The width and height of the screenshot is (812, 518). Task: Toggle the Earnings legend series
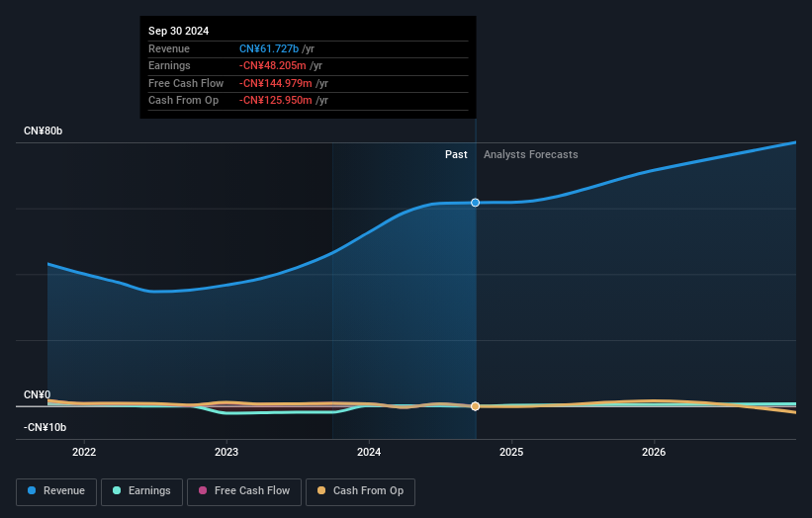(x=141, y=491)
